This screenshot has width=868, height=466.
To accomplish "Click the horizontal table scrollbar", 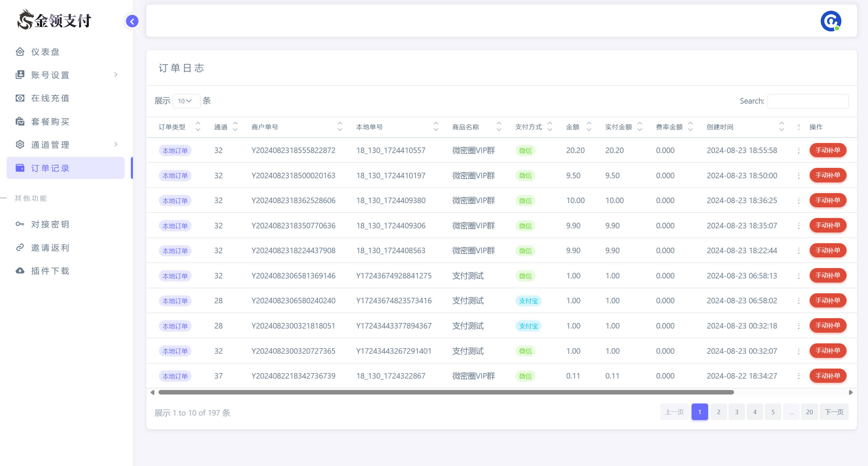I will coord(445,392).
